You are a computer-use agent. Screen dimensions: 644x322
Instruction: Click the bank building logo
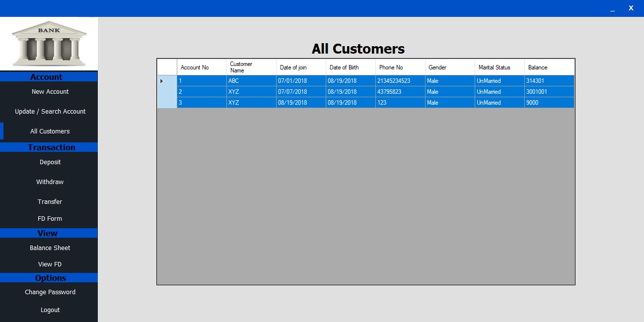click(x=48, y=44)
